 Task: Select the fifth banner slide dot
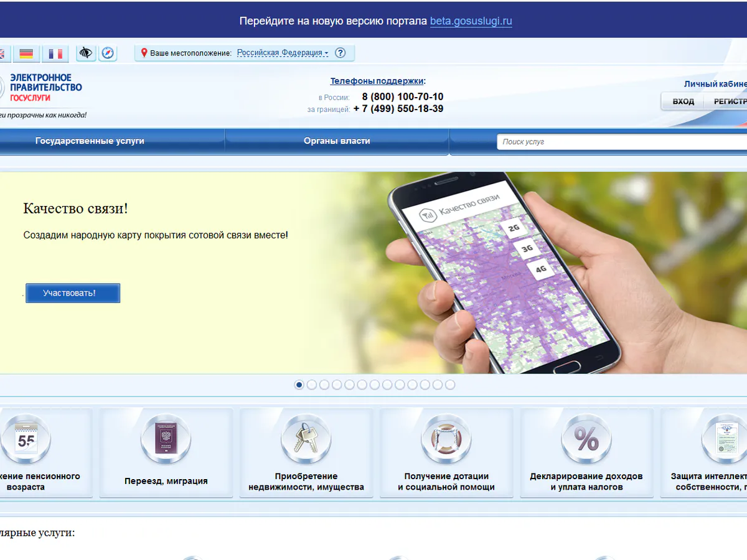coord(349,385)
